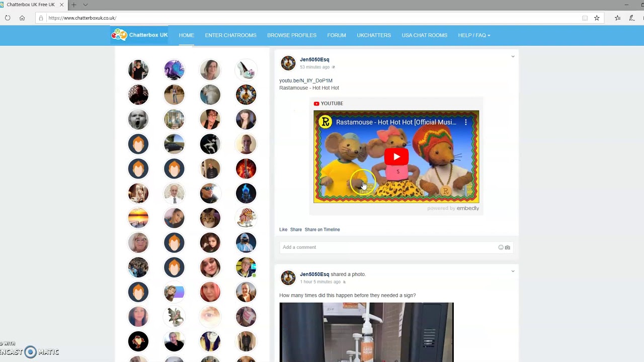Viewport: 644px width, 362px height.
Task: Expand options chevron on YouTube post
Action: 513,56
